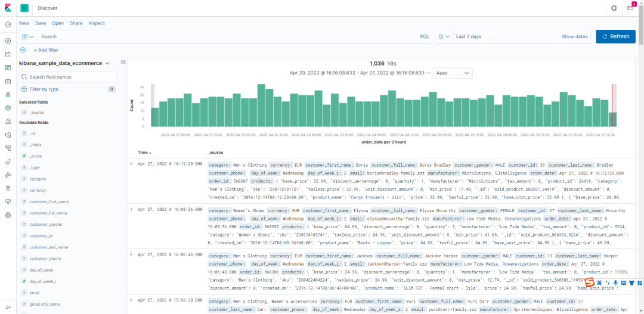Toggle Filter by type options
The width and height of the screenshot is (644, 314).
point(44,89)
